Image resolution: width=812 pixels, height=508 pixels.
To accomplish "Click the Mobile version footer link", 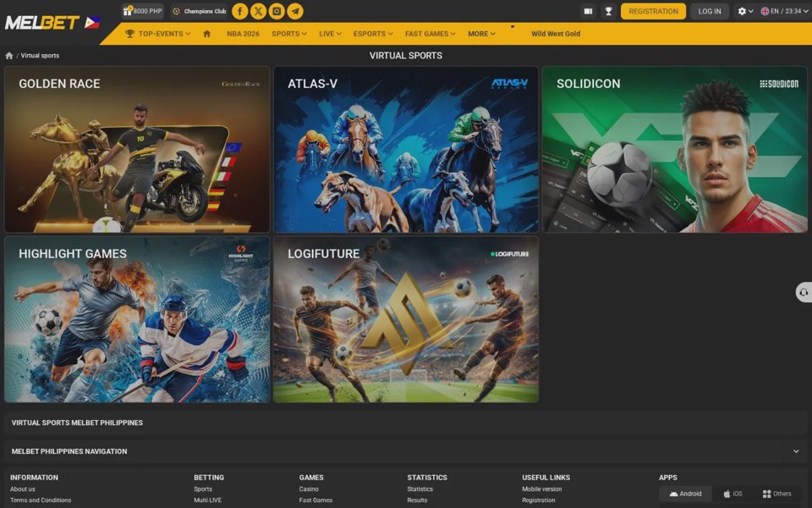I will (x=541, y=489).
